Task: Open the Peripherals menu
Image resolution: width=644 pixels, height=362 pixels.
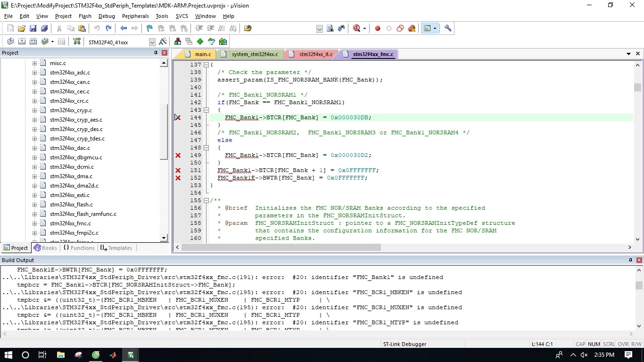Action: tap(135, 16)
